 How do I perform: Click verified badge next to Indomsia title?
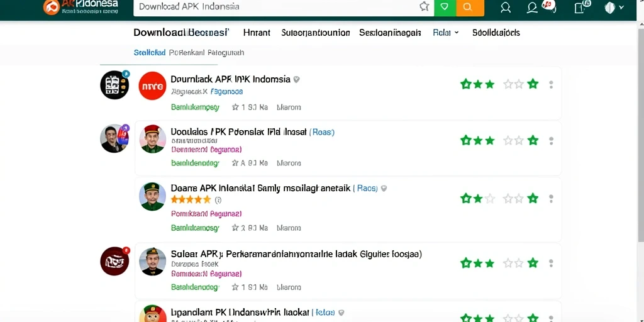point(296,79)
